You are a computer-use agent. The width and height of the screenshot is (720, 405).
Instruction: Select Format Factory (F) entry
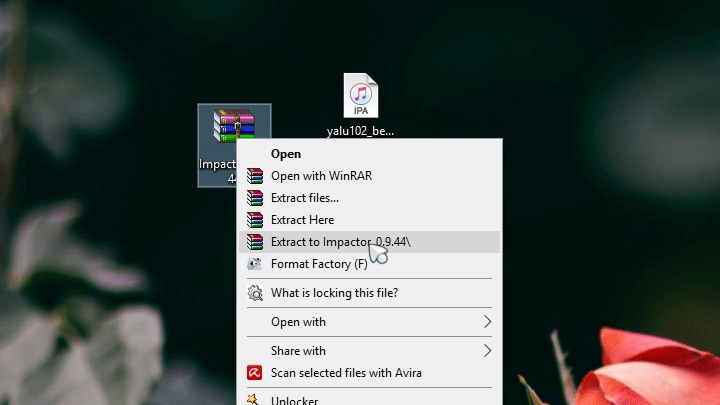[x=369, y=264]
